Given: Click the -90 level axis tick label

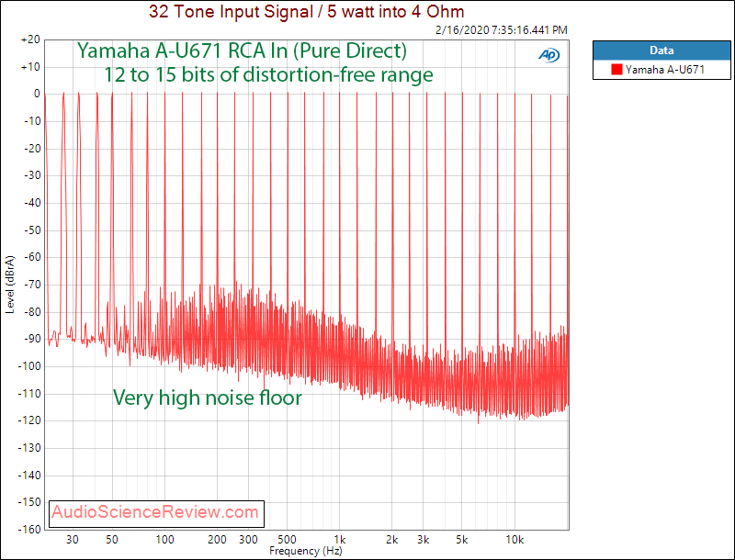Looking at the screenshot, I should pyautogui.click(x=32, y=339).
